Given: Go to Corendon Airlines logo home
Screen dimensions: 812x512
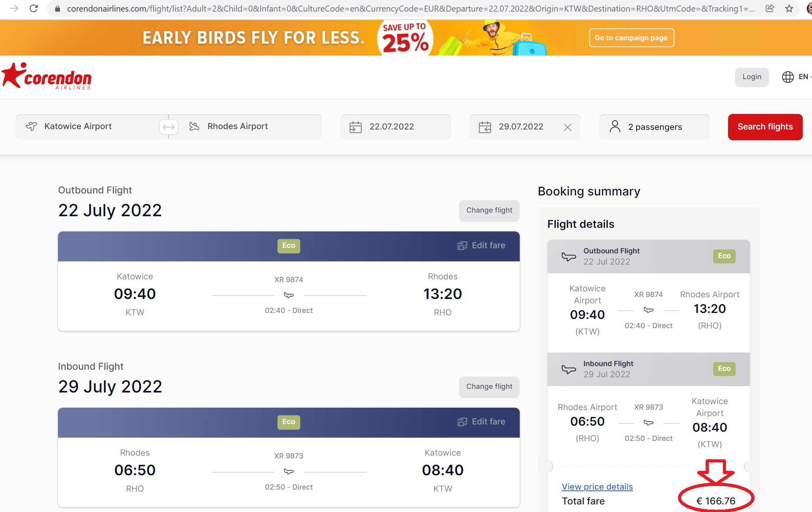Looking at the screenshot, I should coord(46,76).
